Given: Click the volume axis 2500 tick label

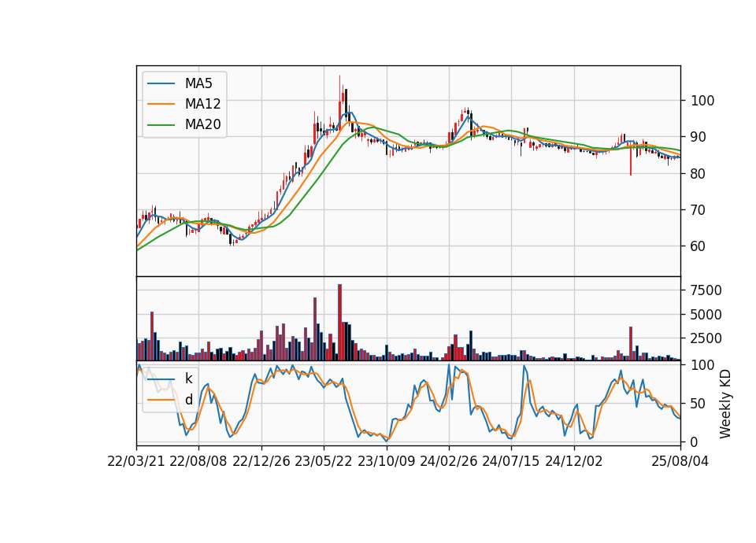Looking at the screenshot, I should [x=706, y=338].
